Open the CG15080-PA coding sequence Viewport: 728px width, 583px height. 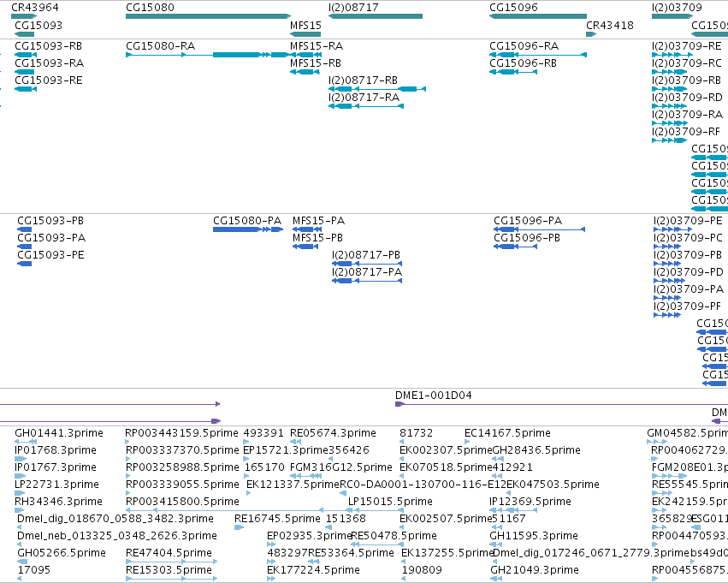[248, 229]
